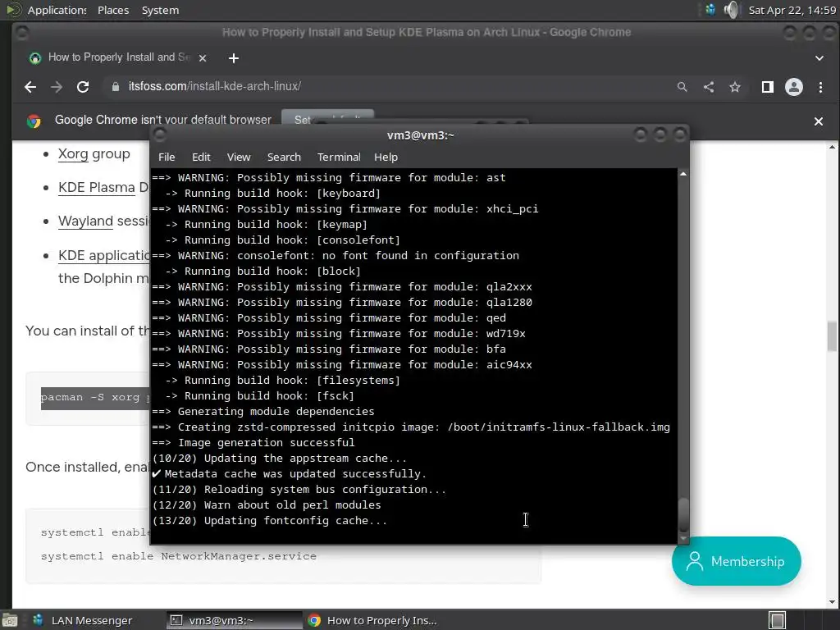Click 'systemctl enable NetworkManager.service' text
840x630 pixels.
point(178,556)
